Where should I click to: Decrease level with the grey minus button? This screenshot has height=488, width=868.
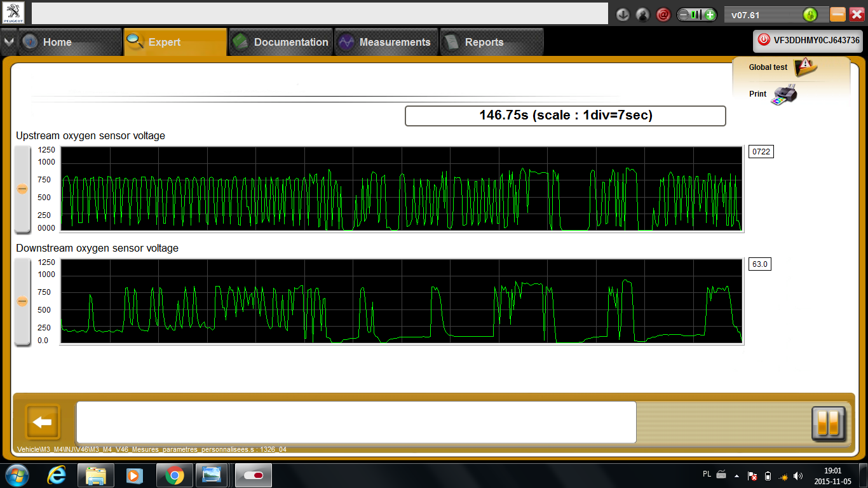click(x=684, y=15)
